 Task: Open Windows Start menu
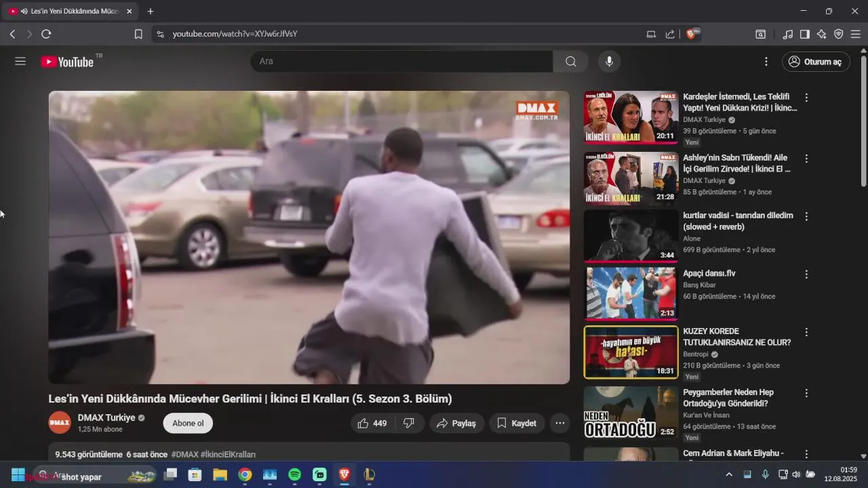click(18, 474)
